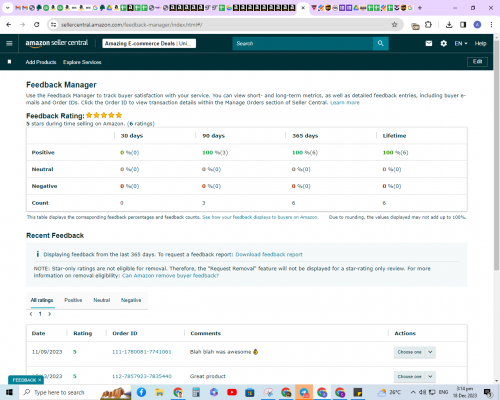
Task: Click the bookmark icon beside Add Products
Action: 9,62
